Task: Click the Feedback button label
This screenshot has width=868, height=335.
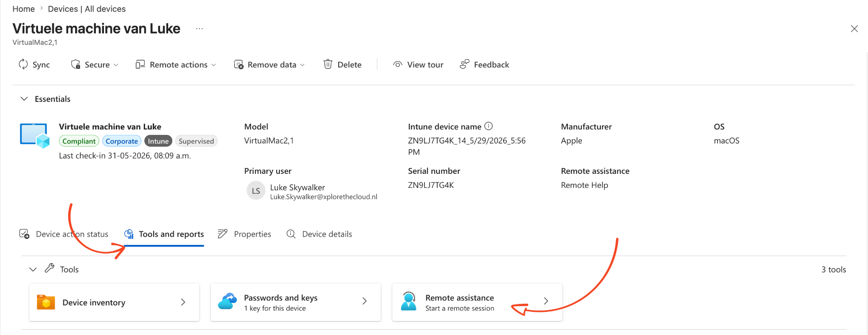Action: click(x=491, y=65)
